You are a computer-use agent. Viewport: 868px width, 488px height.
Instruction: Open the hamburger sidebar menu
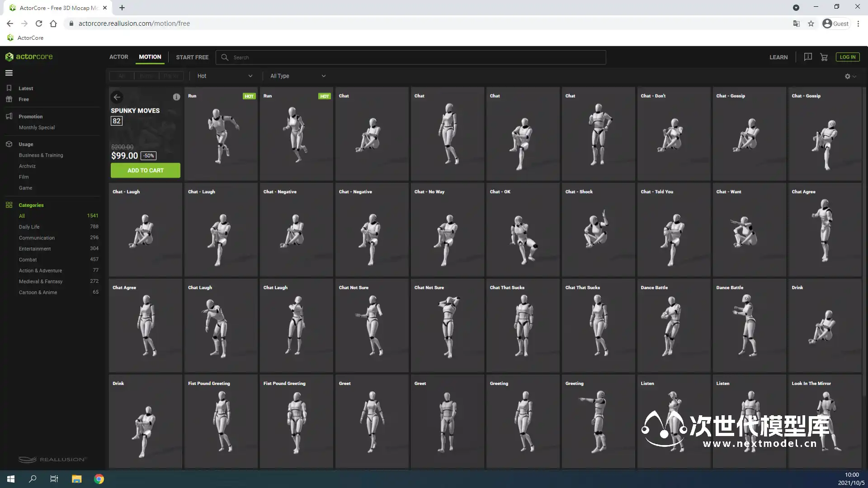(9, 73)
